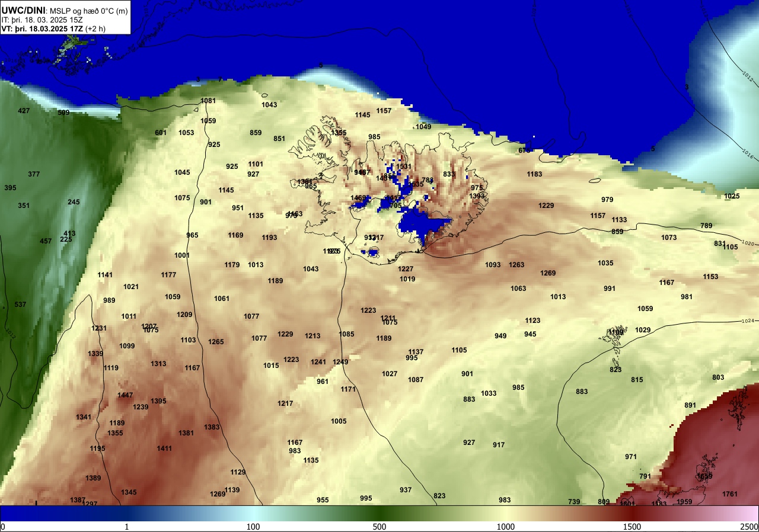Click the height value 1027
The width and height of the screenshot is (759, 532).
(390, 374)
